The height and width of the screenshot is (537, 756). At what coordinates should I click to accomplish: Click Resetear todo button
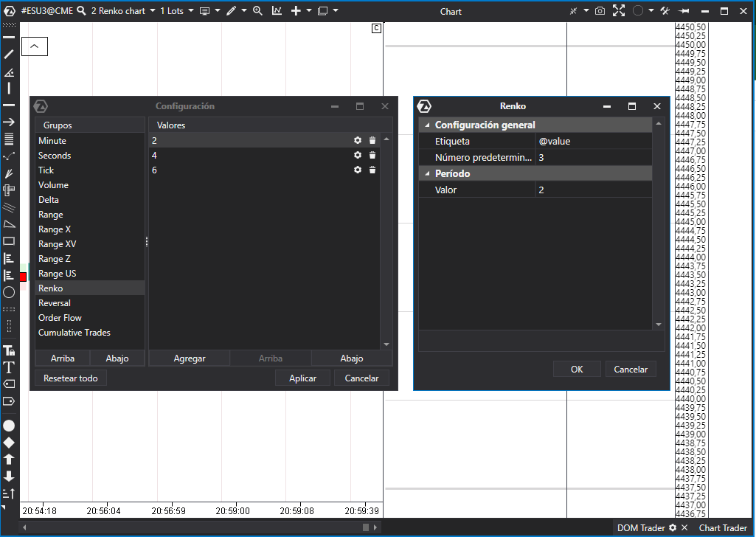(x=71, y=378)
